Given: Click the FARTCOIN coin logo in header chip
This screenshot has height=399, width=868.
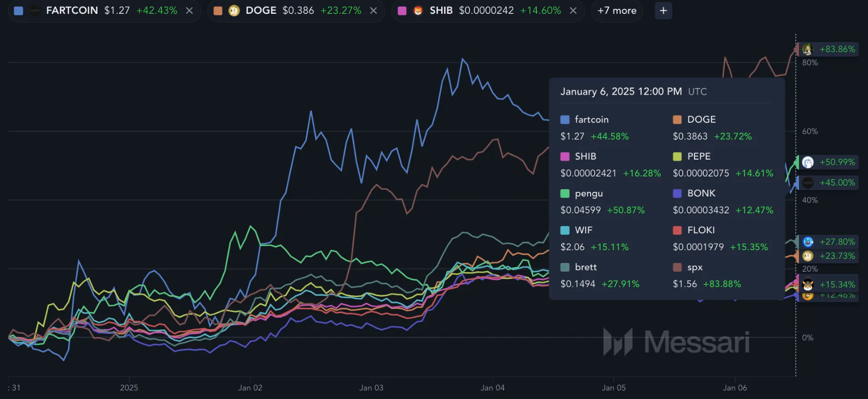Looking at the screenshot, I should (x=35, y=11).
